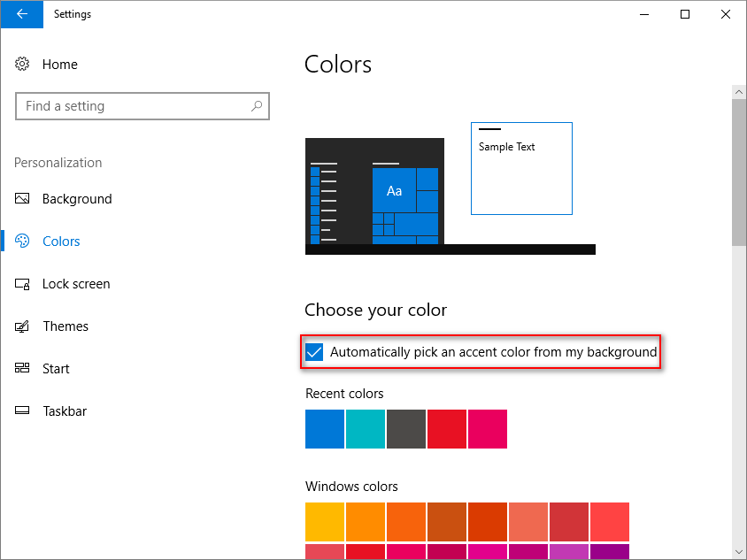The height and width of the screenshot is (560, 747).
Task: Select the yellow Windows color swatch
Action: [324, 521]
